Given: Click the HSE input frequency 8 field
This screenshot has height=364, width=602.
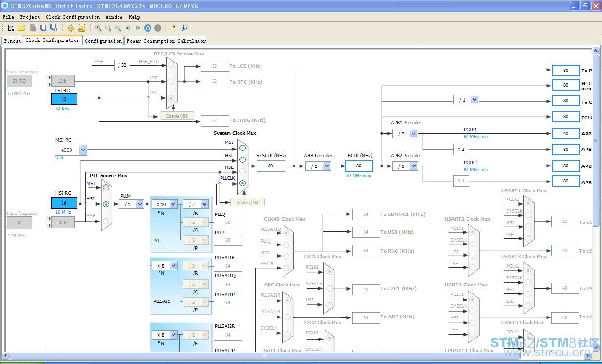Looking at the screenshot, I should [x=19, y=222].
